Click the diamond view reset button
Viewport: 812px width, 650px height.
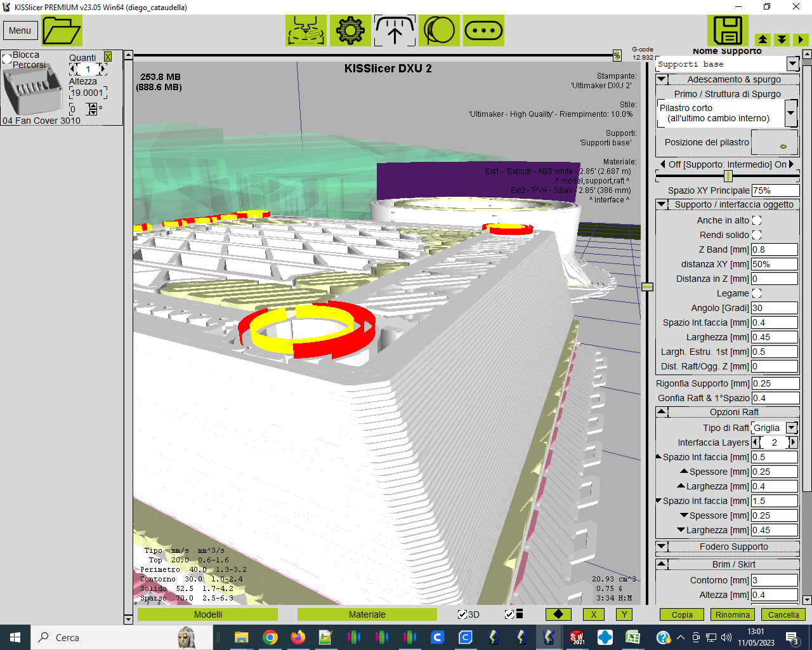[558, 614]
